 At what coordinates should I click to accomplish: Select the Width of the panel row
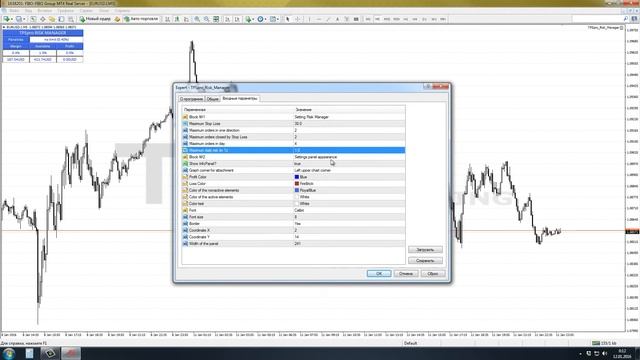click(293, 244)
